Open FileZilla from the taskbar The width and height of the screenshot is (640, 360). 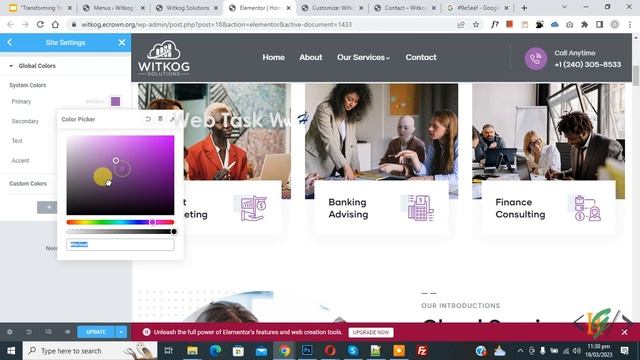[422, 351]
